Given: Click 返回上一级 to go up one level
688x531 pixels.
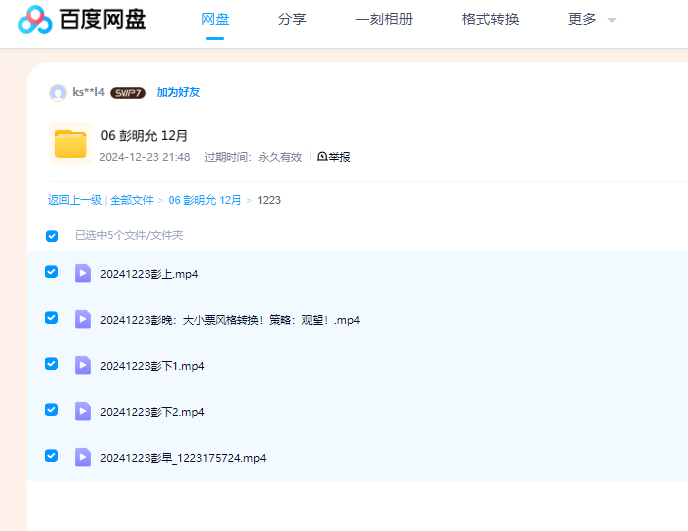Looking at the screenshot, I should 75,200.
